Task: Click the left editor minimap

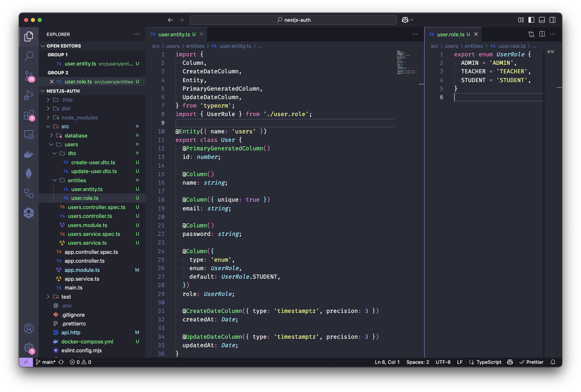Action: pyautogui.click(x=407, y=63)
